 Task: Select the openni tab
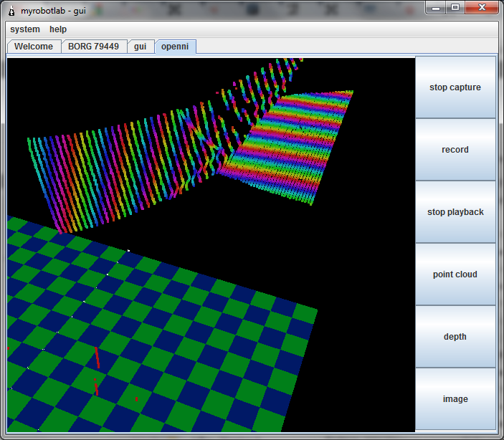pyautogui.click(x=176, y=47)
